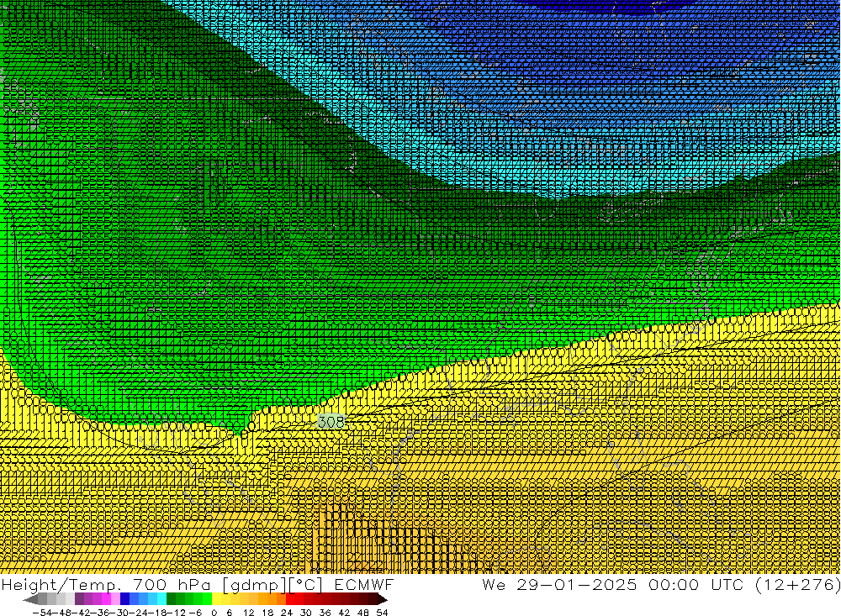
Task: Click the dark blue legend swatch above -30
Action: click(124, 599)
